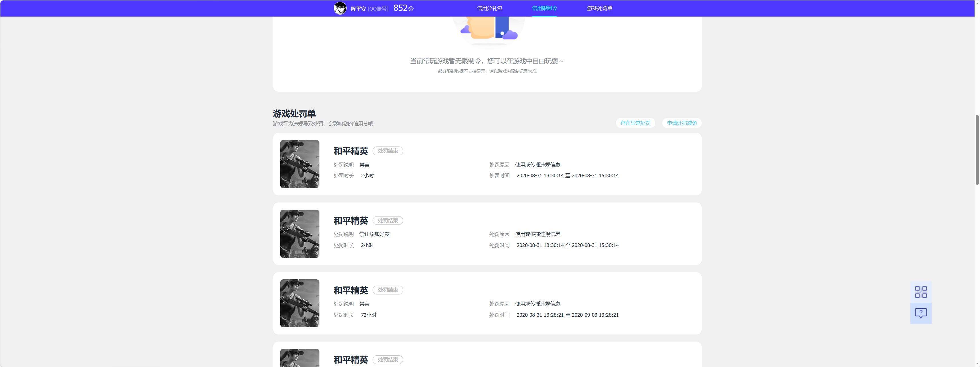Click the 陈平安 username in the header
The height and width of the screenshot is (367, 980).
tap(358, 8)
